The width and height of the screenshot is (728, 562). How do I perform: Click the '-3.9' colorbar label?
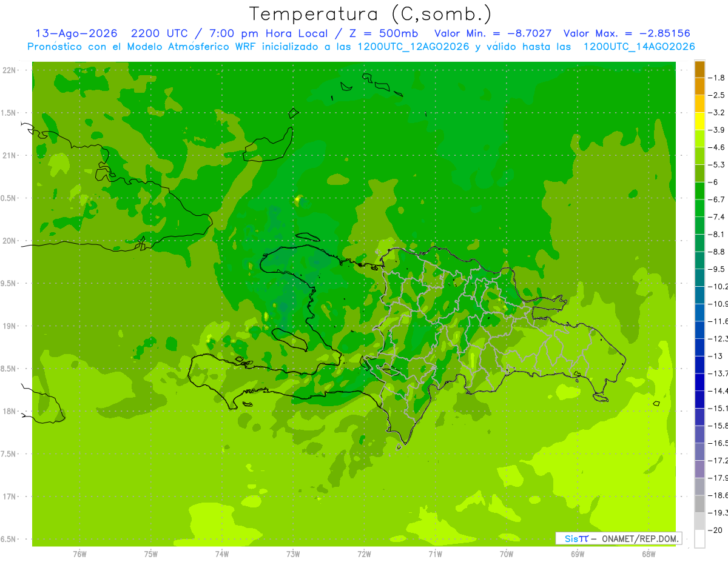pyautogui.click(x=716, y=130)
